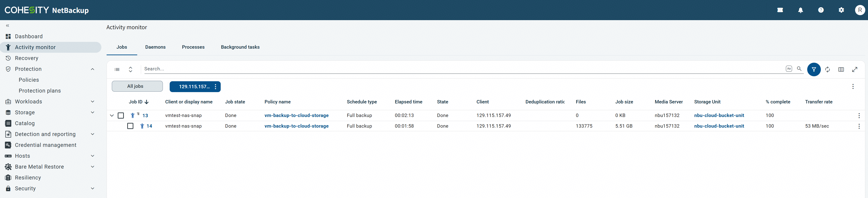Open Policies under Protection
This screenshot has height=198, width=868.
29,80
